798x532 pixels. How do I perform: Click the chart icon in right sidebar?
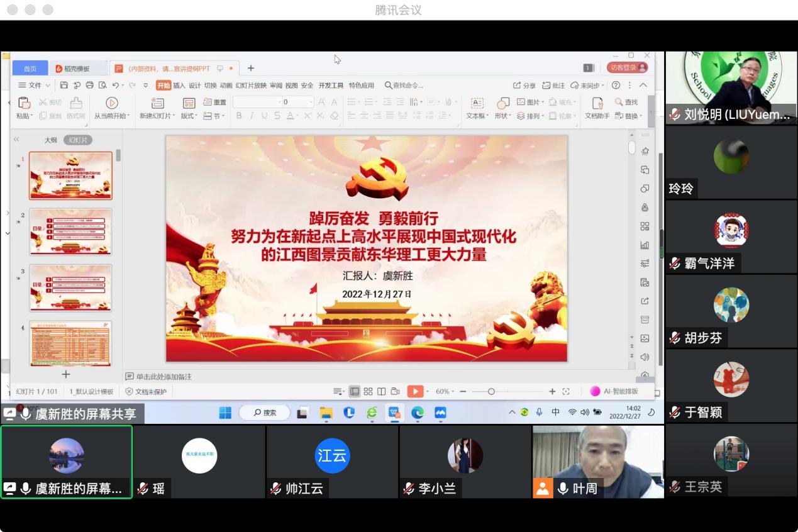[x=645, y=245]
